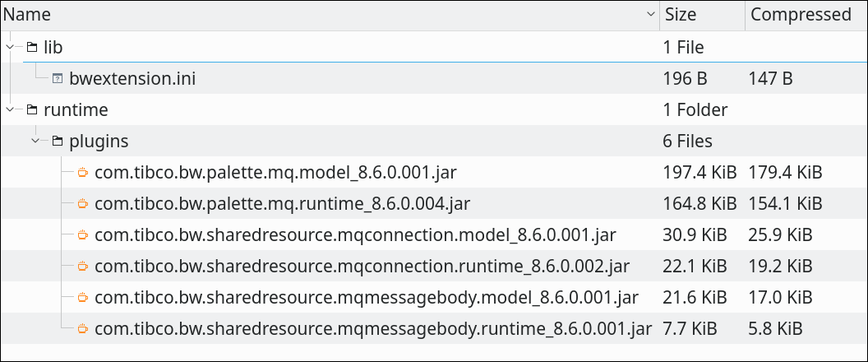
Task: Sort by the Compressed column header
Action: click(x=801, y=15)
